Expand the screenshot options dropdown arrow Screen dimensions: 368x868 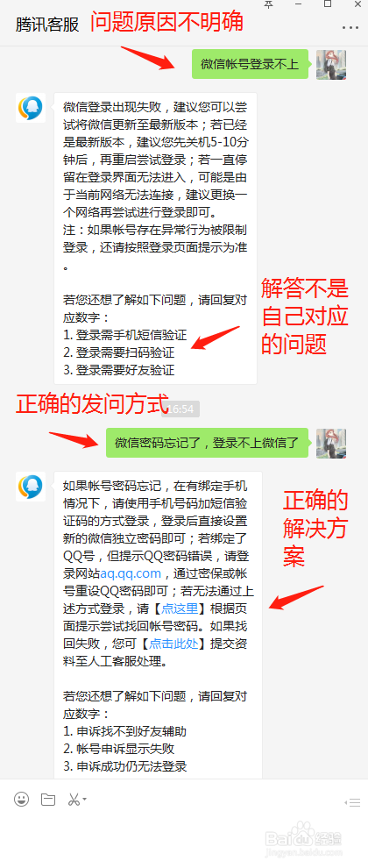click(x=84, y=799)
